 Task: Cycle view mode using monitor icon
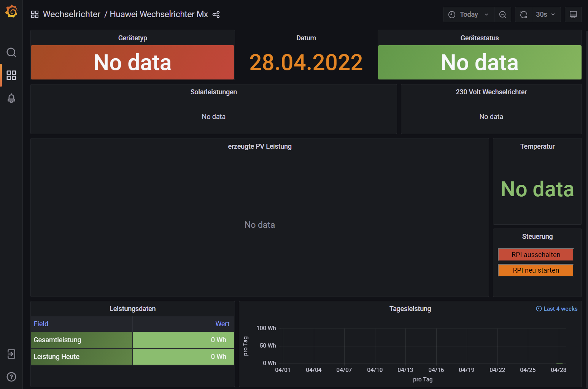pyautogui.click(x=573, y=14)
